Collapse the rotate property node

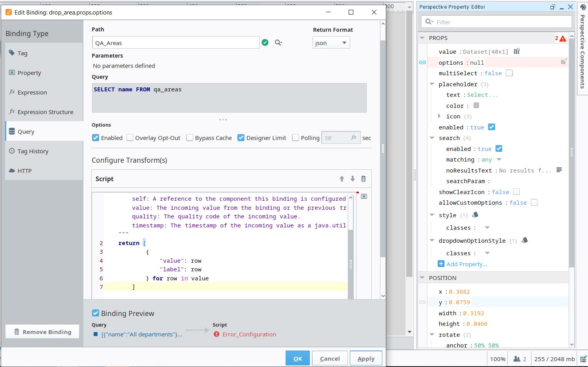point(432,334)
